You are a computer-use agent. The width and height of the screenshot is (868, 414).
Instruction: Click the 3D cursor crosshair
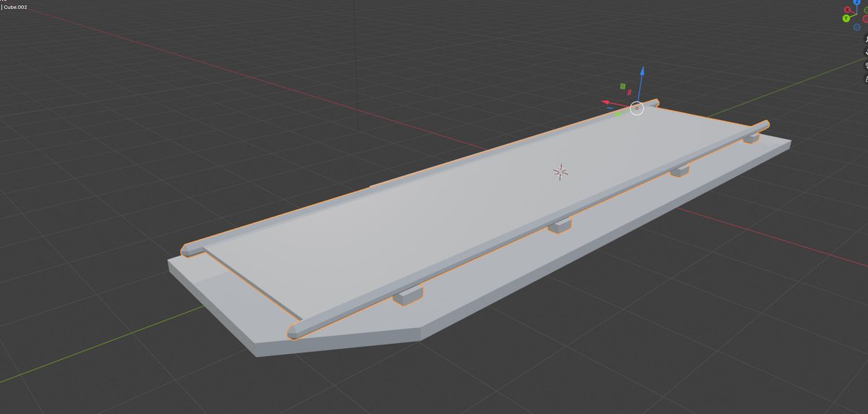[x=561, y=172]
